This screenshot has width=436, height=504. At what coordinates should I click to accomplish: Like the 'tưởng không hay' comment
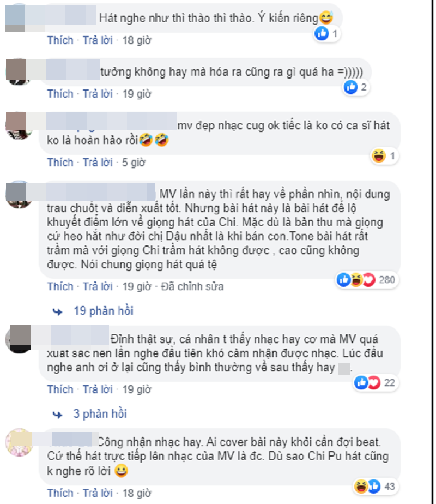pyautogui.click(x=60, y=94)
